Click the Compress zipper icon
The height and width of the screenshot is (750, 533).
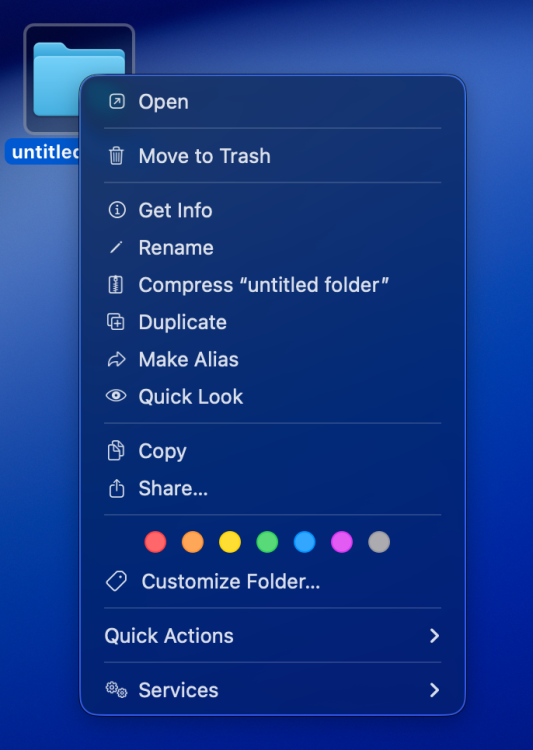tap(116, 285)
